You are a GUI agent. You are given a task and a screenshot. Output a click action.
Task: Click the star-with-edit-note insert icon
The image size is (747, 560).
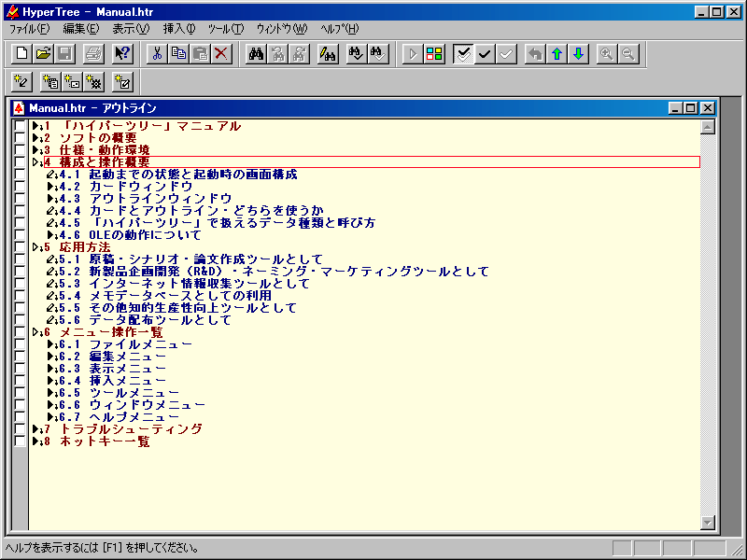pos(122,82)
